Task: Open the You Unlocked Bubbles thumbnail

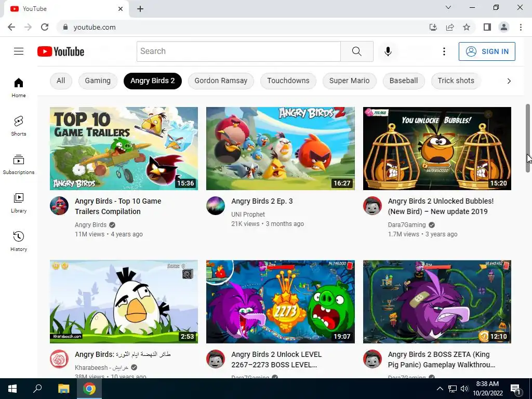Action: coord(437,149)
